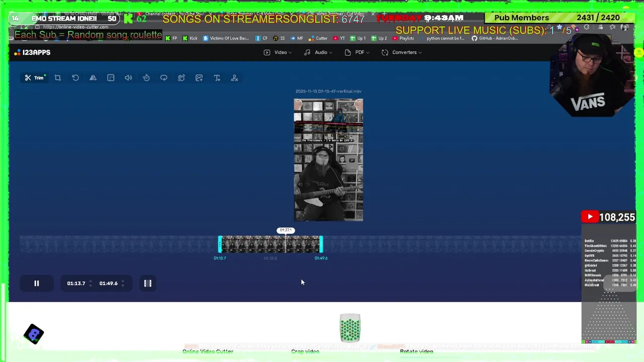Click the selected clip thumbnails in timeline

pyautogui.click(x=271, y=245)
